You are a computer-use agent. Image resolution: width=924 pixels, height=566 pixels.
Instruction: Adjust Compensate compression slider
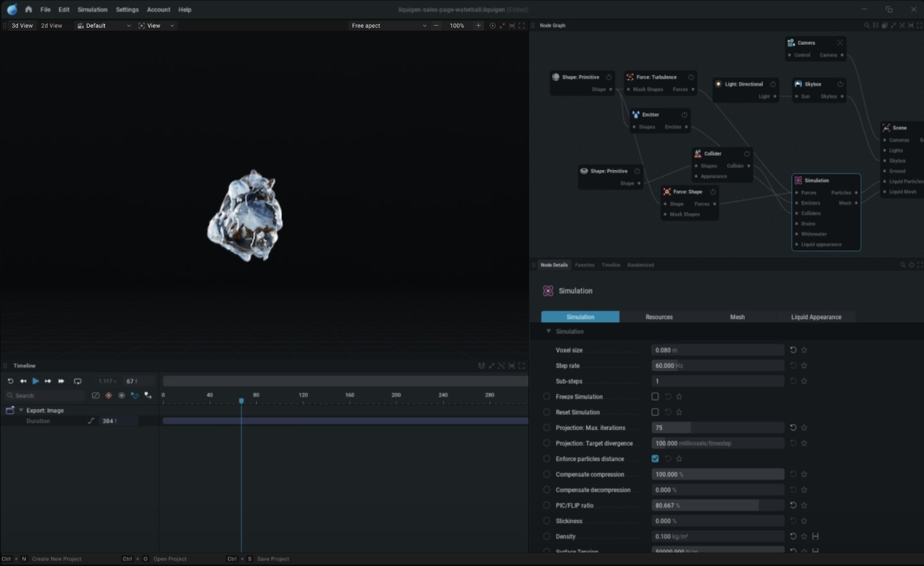718,474
